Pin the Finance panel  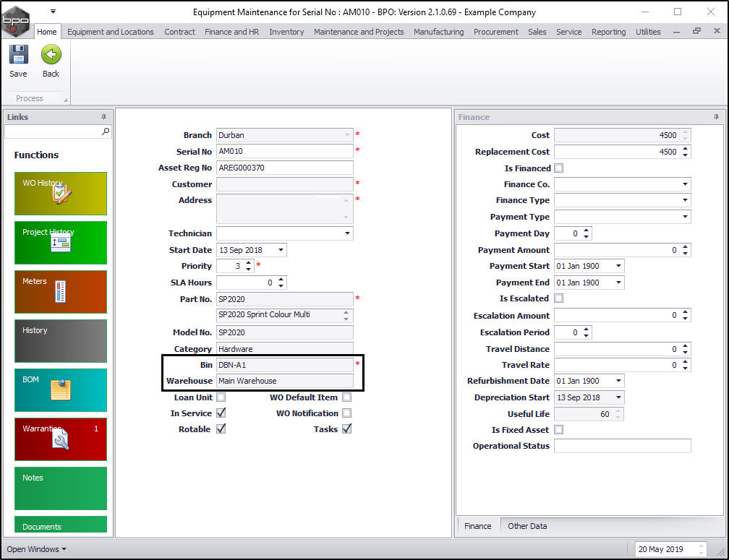[716, 117]
